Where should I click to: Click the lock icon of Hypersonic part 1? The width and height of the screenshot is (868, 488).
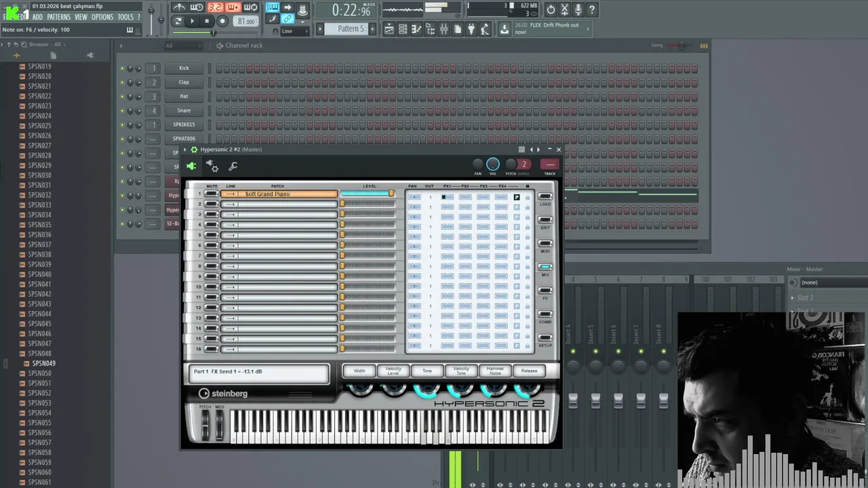tap(528, 197)
